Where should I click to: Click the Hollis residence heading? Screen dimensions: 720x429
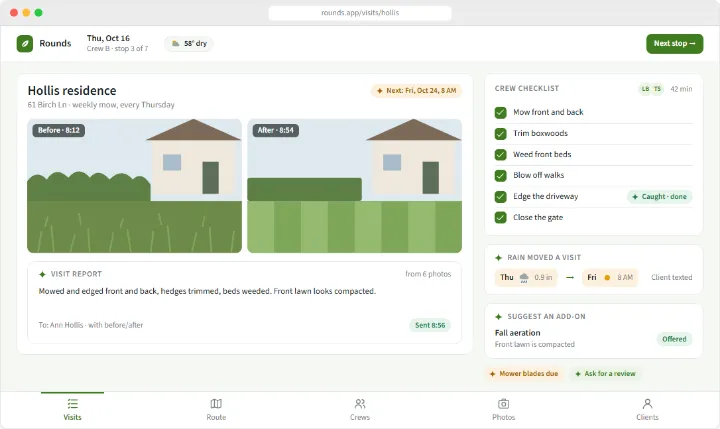pos(72,90)
